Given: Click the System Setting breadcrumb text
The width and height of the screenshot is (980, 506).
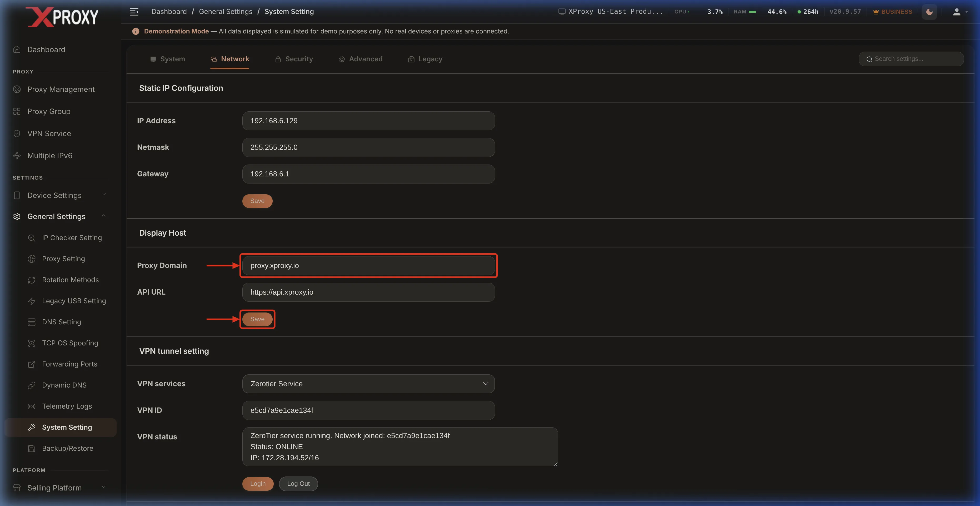Looking at the screenshot, I should [289, 12].
